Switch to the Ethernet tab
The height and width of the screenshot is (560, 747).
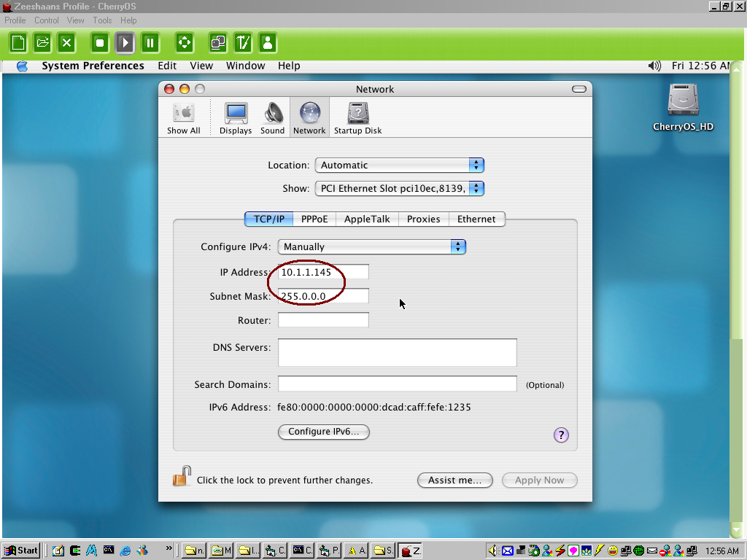[x=476, y=219]
